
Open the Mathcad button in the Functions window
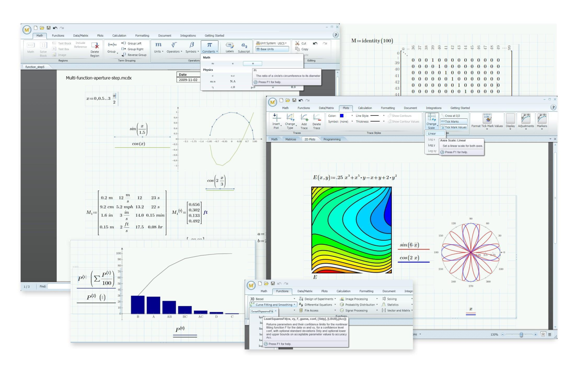point(251,286)
